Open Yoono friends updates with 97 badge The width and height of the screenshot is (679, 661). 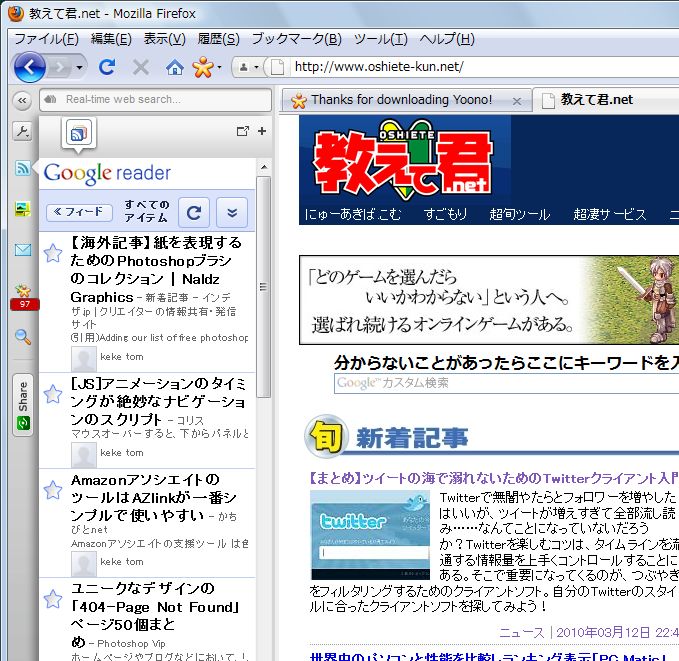(24, 297)
